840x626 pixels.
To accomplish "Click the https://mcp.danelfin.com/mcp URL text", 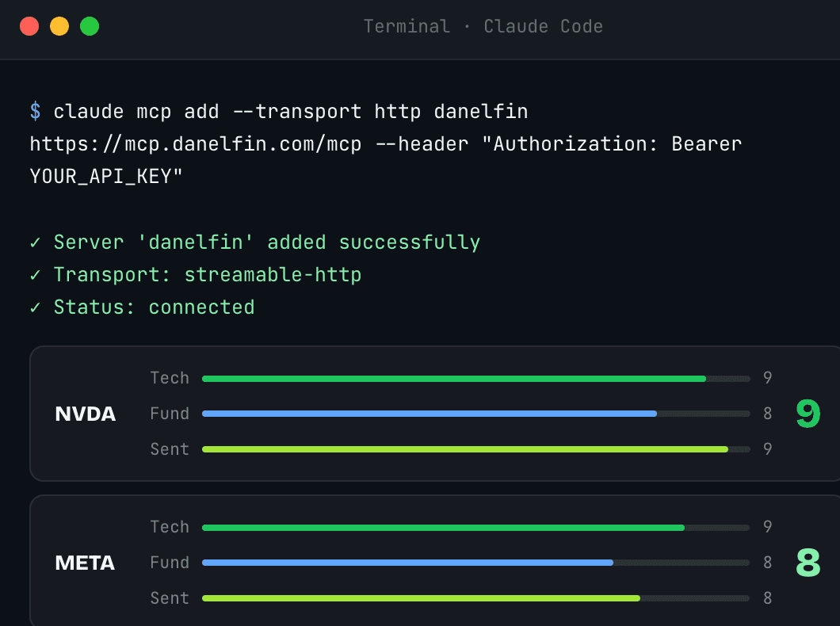I will point(196,144).
